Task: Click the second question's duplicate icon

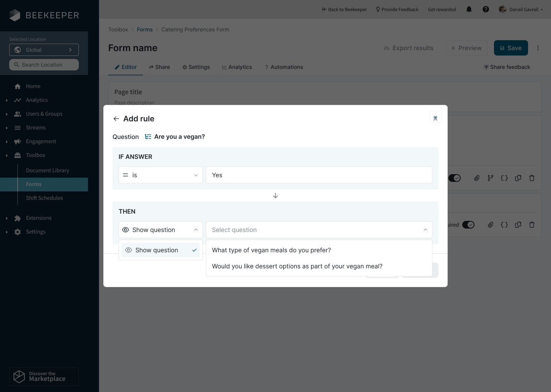Action: 518,225
